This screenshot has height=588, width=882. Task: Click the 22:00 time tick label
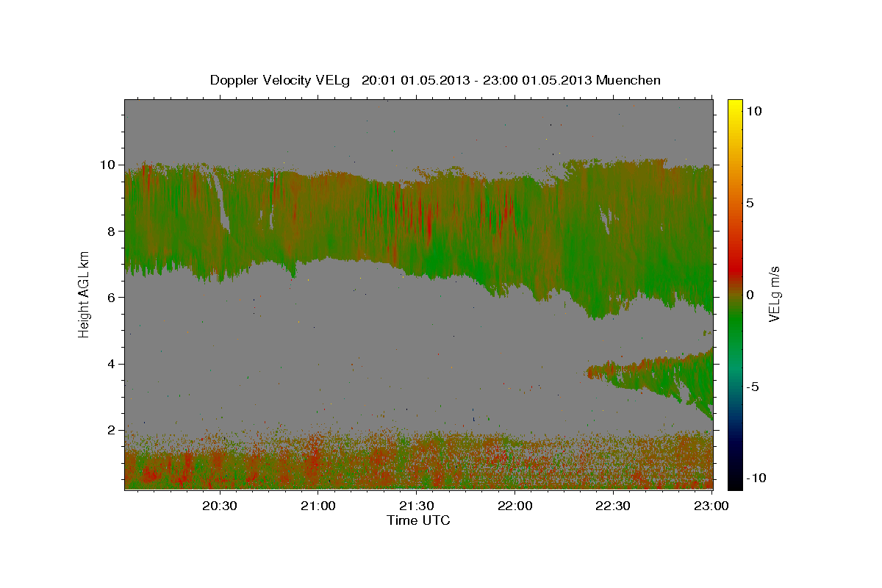coord(514,506)
